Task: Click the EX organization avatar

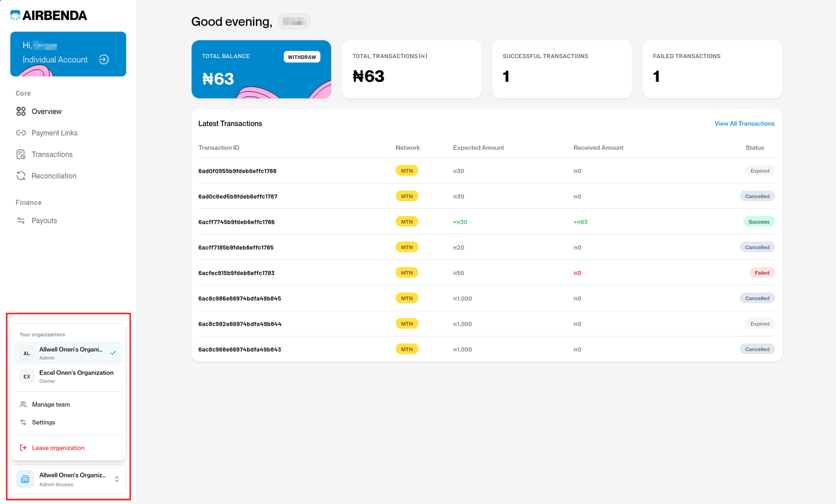Action: [27, 376]
